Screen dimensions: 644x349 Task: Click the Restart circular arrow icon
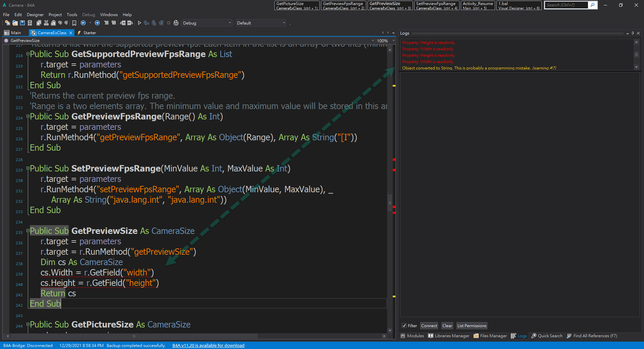[x=176, y=23]
